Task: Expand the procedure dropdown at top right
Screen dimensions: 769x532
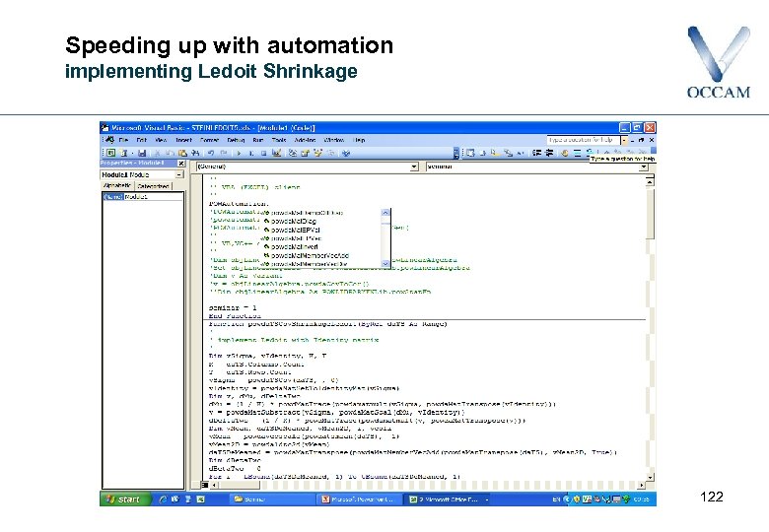Action: coord(643,167)
